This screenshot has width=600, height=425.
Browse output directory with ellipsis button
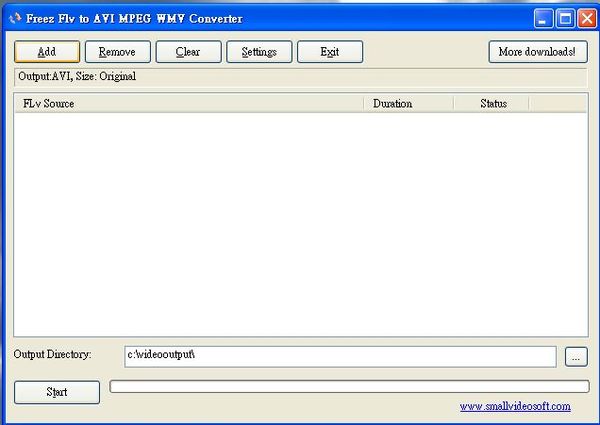coord(576,357)
